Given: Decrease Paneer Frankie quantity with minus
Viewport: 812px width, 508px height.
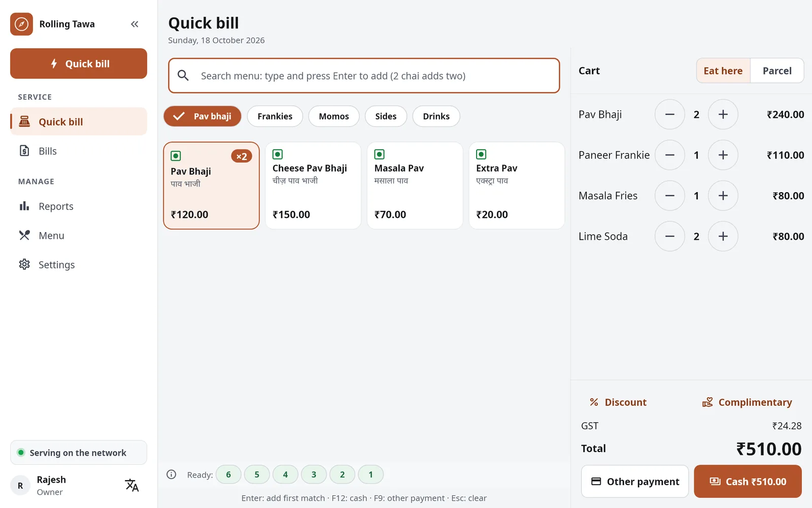Looking at the screenshot, I should 670,155.
